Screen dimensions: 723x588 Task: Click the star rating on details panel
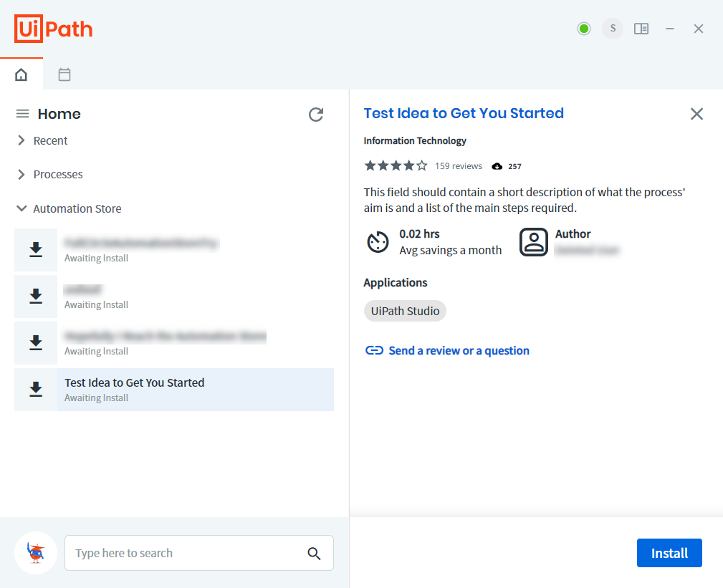point(396,166)
